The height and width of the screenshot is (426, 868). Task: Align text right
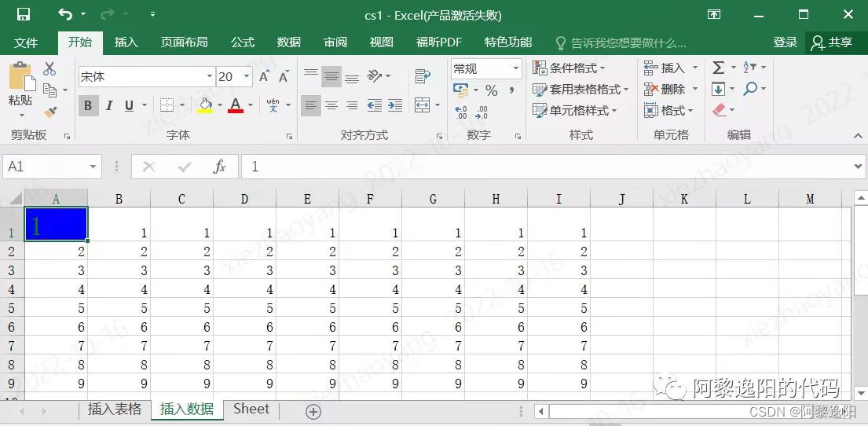click(x=351, y=105)
